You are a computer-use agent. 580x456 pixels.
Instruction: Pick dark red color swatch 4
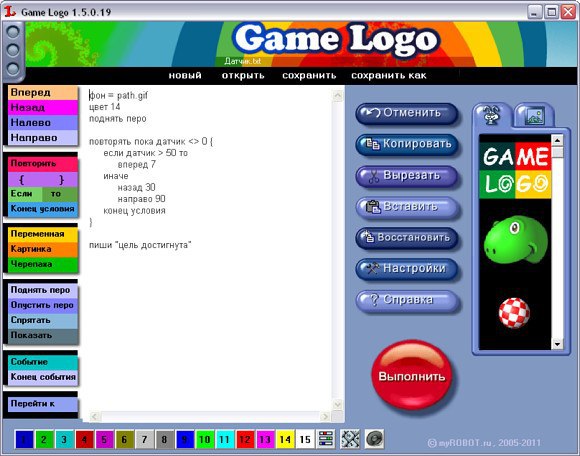[84, 439]
